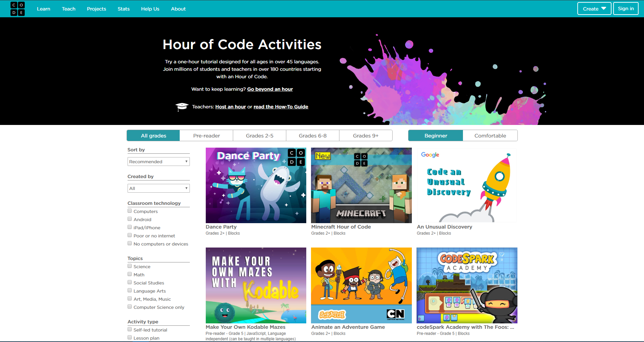Check the Math topic checkbox
Viewport: 644px width, 342px height.
[130, 274]
